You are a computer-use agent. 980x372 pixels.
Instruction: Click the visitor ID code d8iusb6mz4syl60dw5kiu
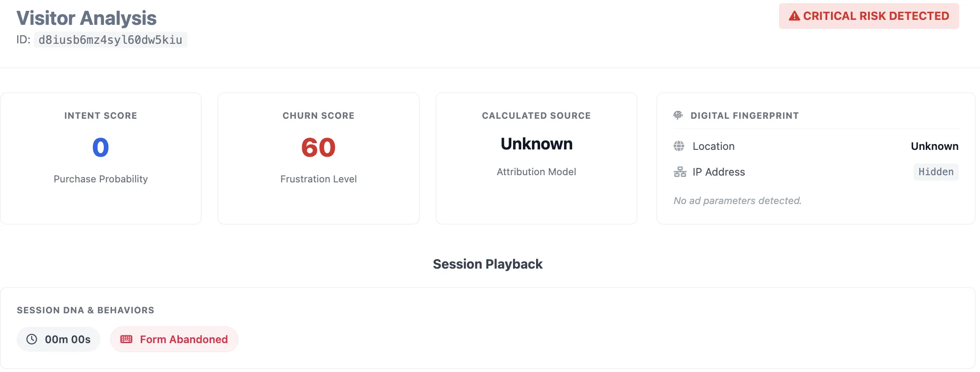tap(110, 40)
